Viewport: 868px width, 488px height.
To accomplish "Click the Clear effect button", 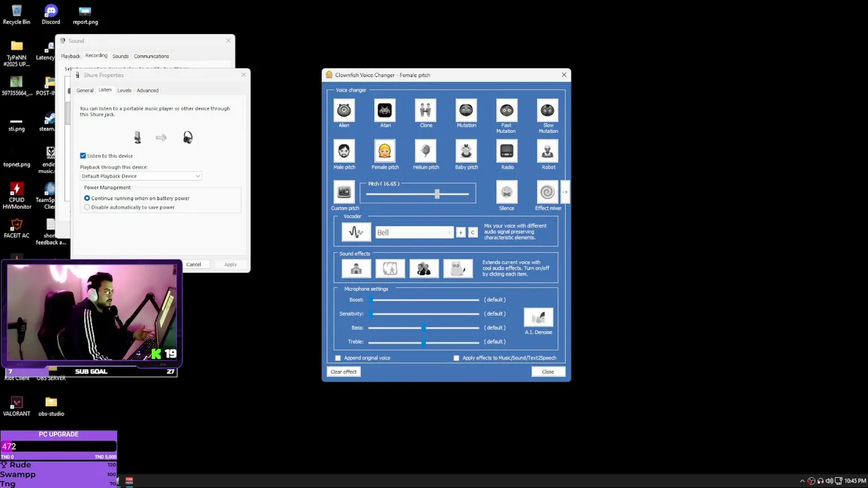I will coord(343,371).
